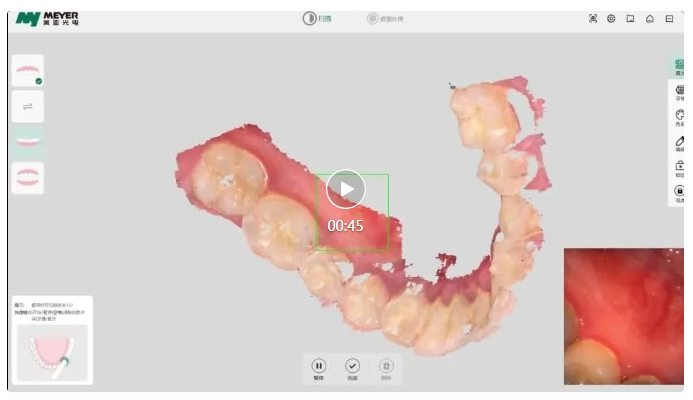
Task: Open the color palette tool
Action: tap(680, 116)
